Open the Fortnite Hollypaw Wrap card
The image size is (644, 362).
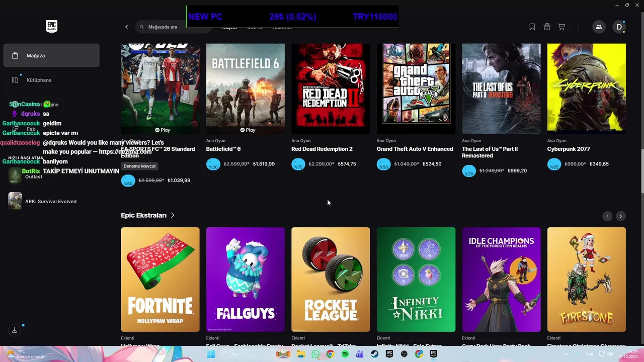tap(160, 280)
